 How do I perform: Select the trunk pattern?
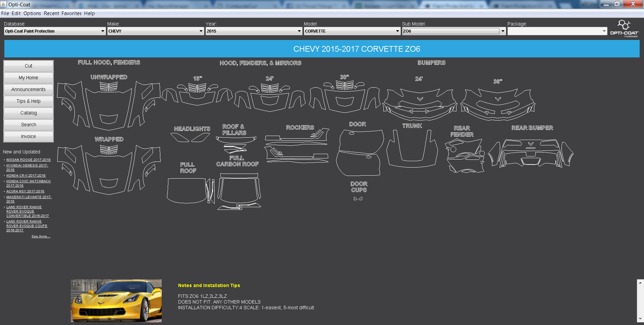click(412, 148)
